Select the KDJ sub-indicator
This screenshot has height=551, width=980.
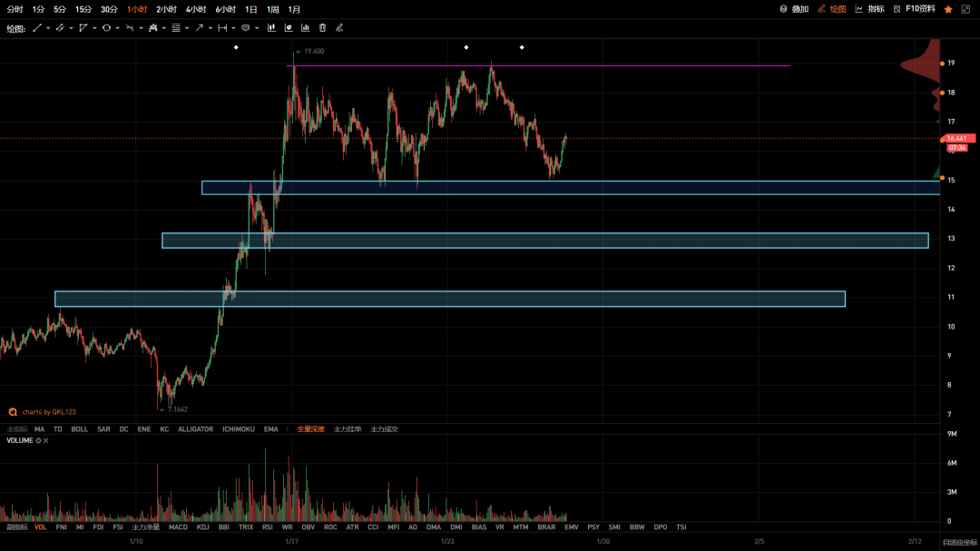pyautogui.click(x=202, y=527)
